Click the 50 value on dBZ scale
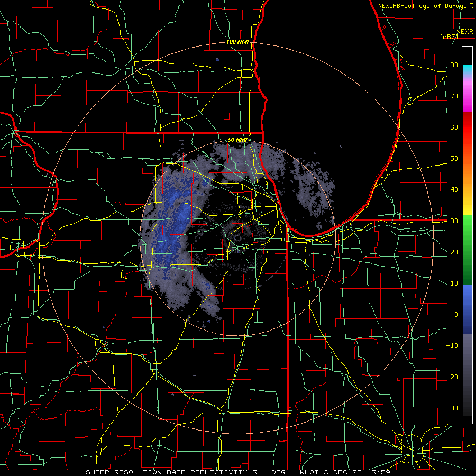This screenshot has width=476, height=476. (x=454, y=159)
